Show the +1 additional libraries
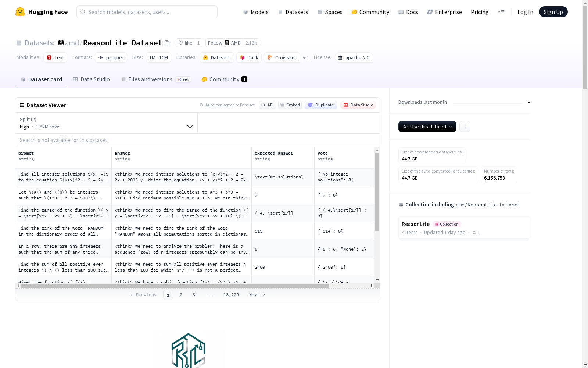This screenshot has width=588, height=368. tap(306, 57)
